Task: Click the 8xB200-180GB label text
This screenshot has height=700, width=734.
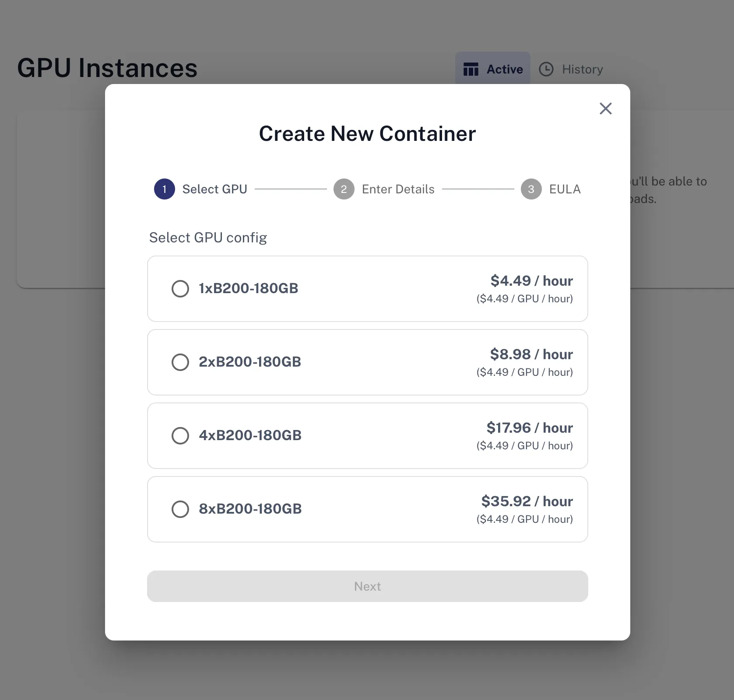Action: coord(250,509)
